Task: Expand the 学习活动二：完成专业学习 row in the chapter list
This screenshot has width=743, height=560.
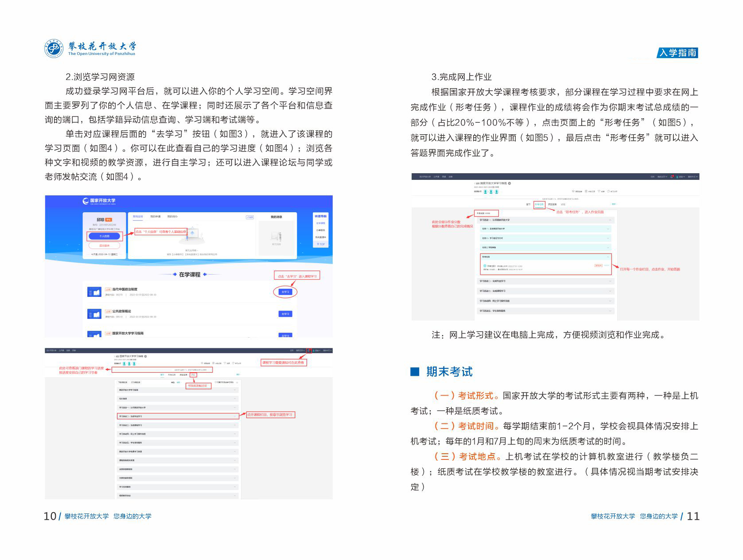Action: coord(178,416)
